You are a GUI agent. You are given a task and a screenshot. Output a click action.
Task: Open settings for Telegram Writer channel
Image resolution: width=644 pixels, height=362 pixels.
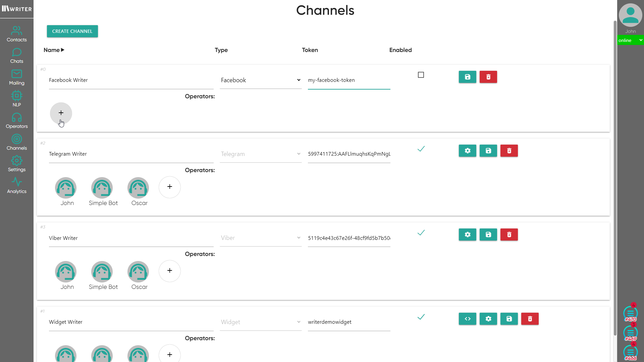point(468,151)
